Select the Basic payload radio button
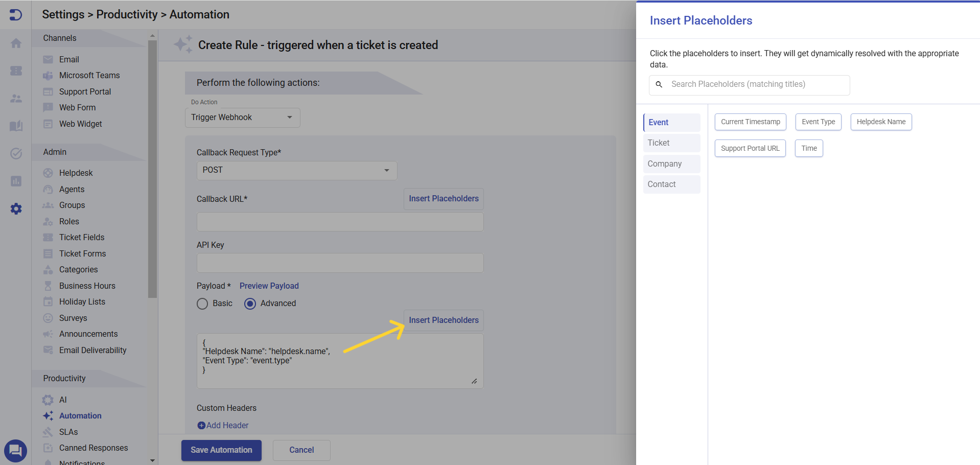This screenshot has height=465, width=980. point(202,304)
